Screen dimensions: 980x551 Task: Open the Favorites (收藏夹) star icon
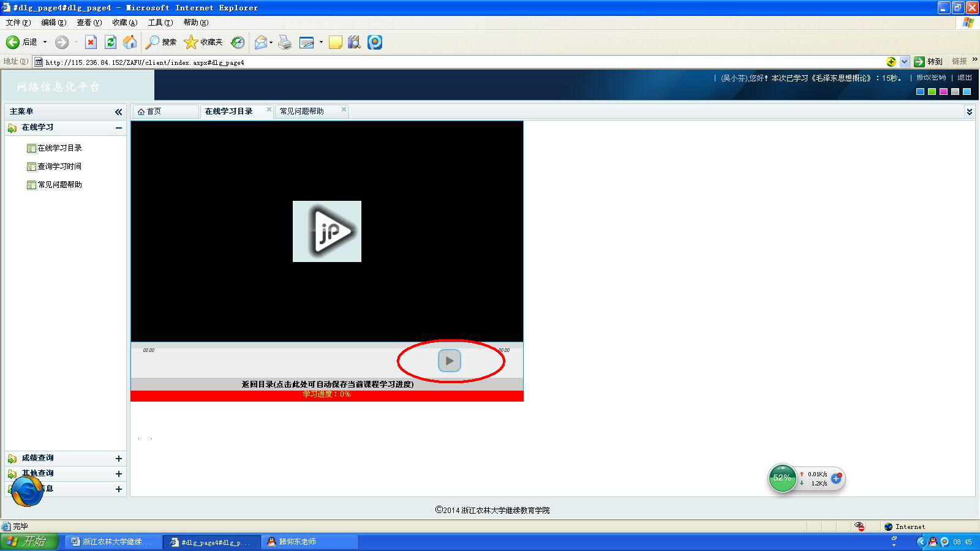(191, 42)
